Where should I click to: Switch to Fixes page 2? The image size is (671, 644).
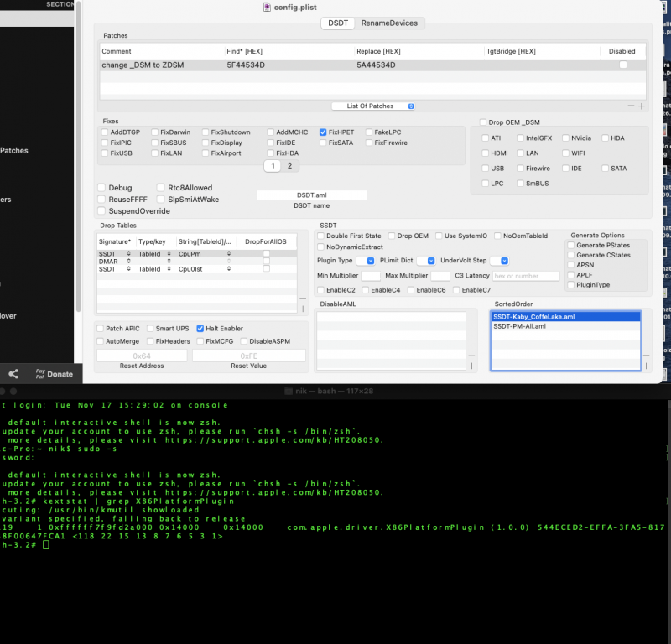pos(289,166)
